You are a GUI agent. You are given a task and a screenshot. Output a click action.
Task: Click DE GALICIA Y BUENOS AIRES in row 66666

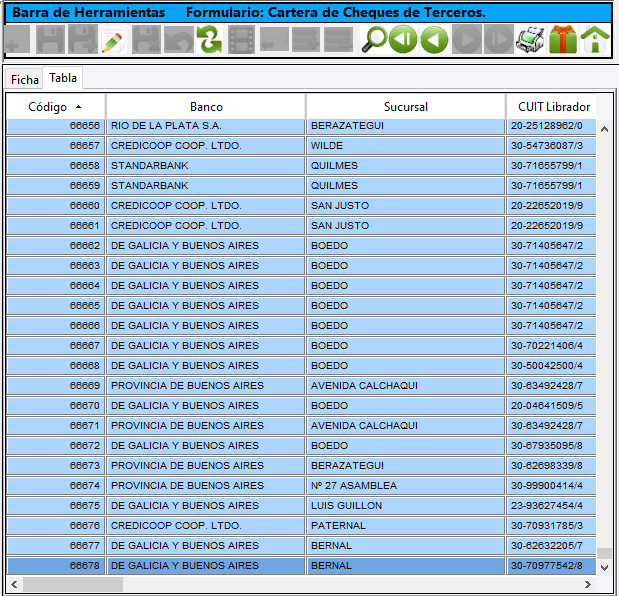pos(206,326)
